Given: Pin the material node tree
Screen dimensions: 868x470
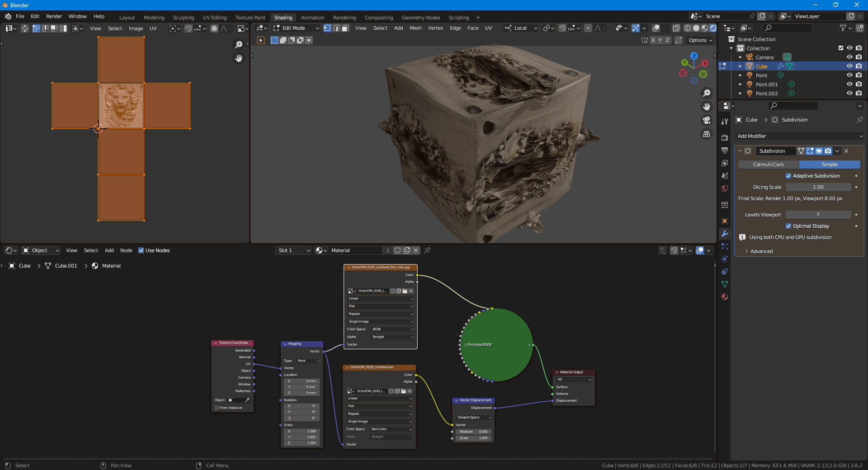Looking at the screenshot, I should point(427,250).
